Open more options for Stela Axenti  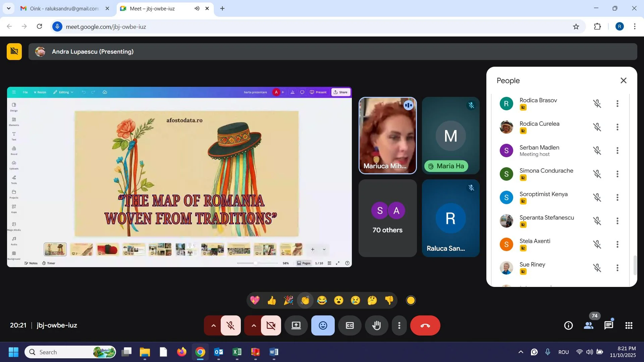tap(617, 244)
